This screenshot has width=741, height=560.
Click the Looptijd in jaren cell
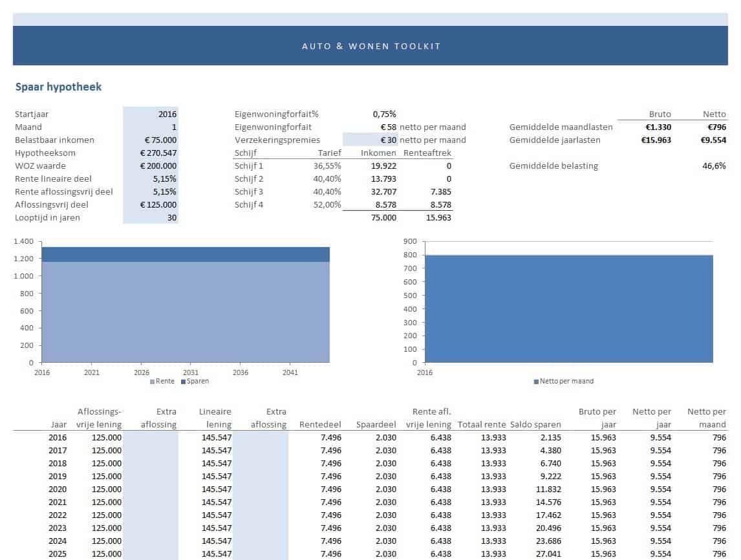point(150,217)
